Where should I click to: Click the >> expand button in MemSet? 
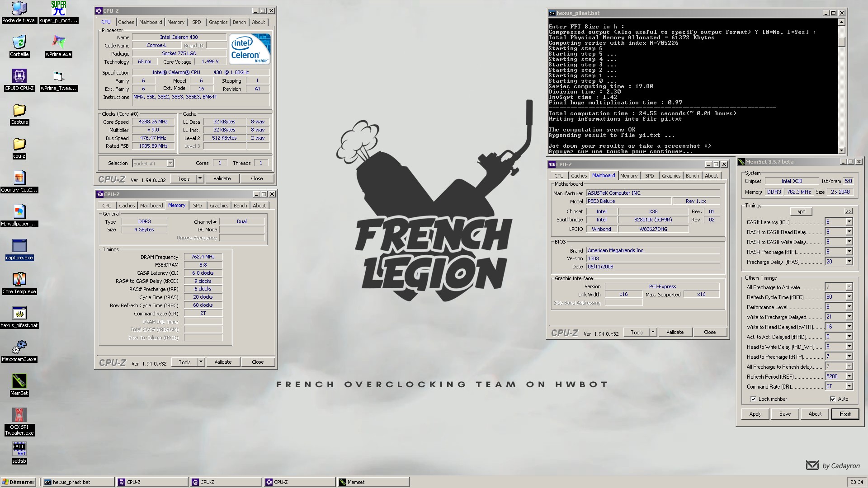pyautogui.click(x=849, y=211)
